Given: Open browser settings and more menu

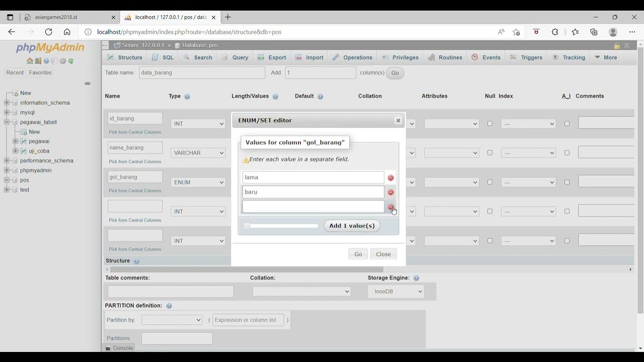Looking at the screenshot, I should click(x=632, y=32).
